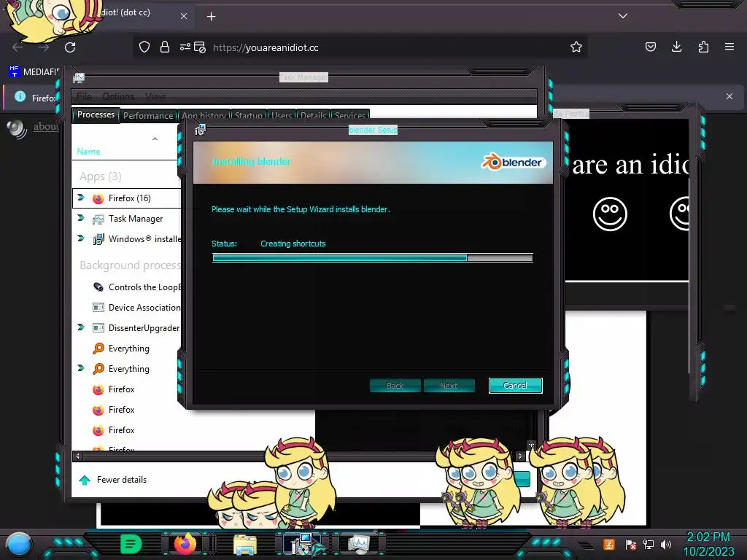Click the Task Manager scroll-right arrow
This screenshot has width=747, height=560.
tap(520, 456)
